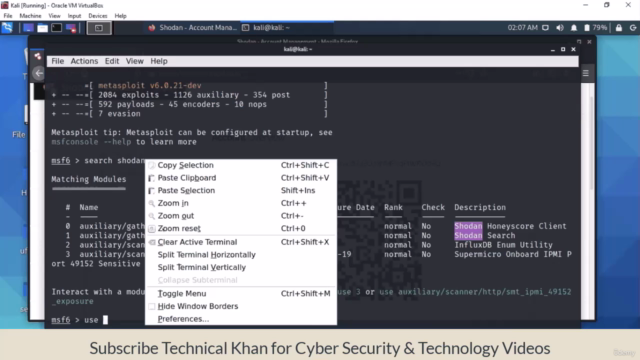The height and width of the screenshot is (360, 640).
Task: Click 'Shodan Honeyscore Client' description text
Action: click(510, 226)
